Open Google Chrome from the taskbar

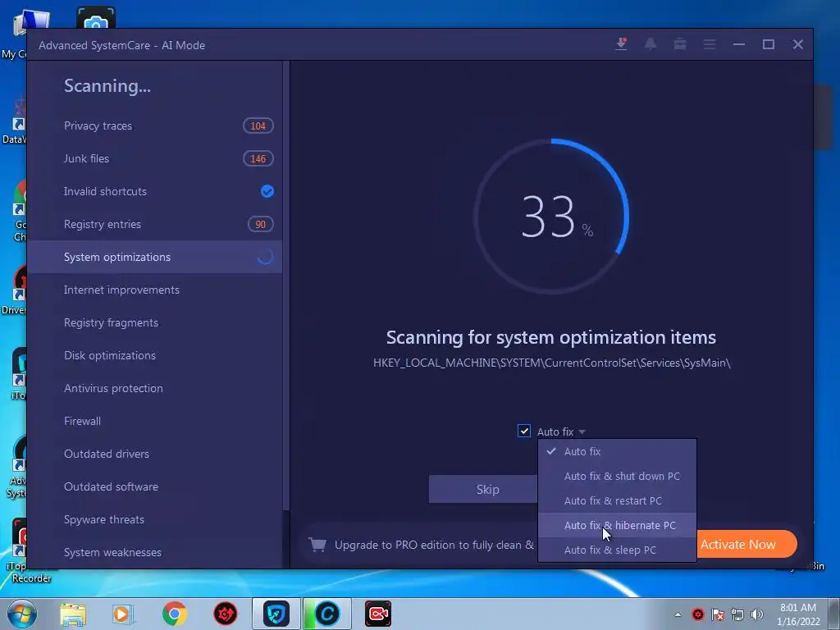click(174, 614)
